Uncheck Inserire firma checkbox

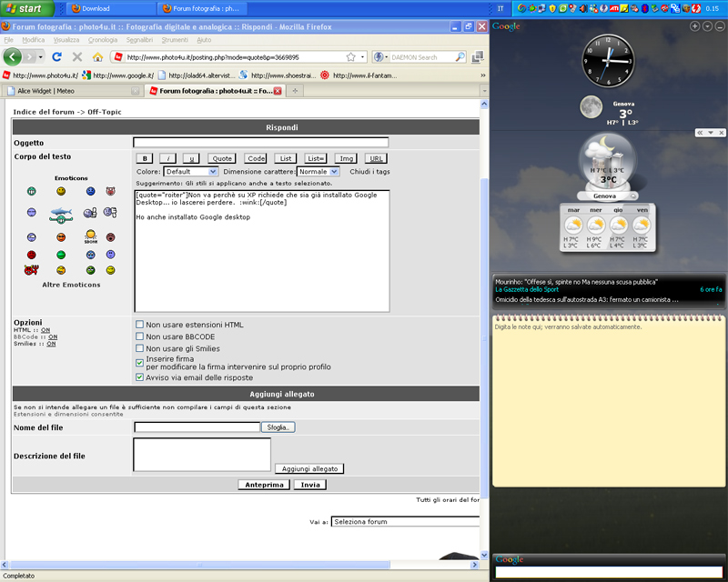pyautogui.click(x=139, y=363)
